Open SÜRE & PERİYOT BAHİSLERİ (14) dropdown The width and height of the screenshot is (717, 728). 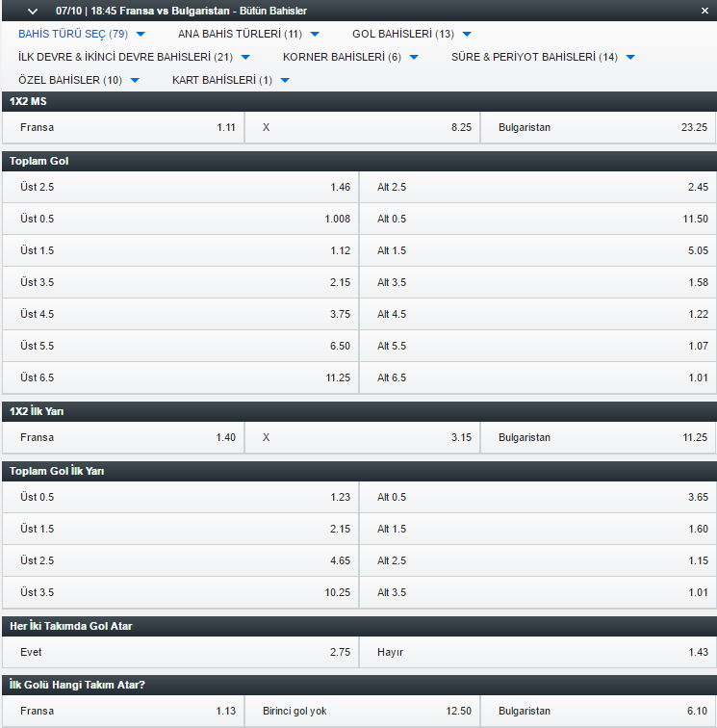pyautogui.click(x=543, y=57)
